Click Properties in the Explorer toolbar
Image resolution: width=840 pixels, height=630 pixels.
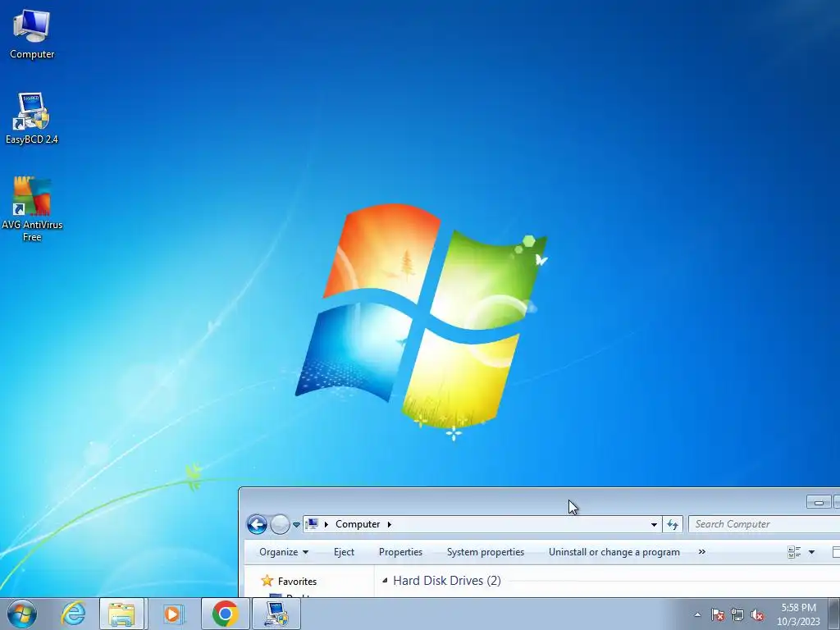(x=400, y=552)
